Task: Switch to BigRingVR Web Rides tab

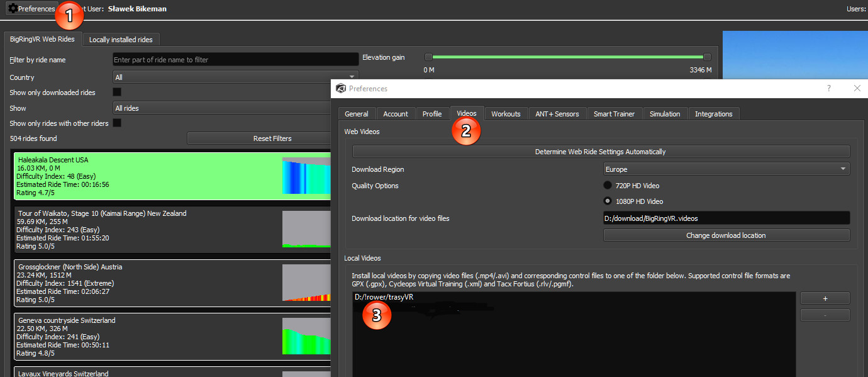Action: click(x=42, y=39)
